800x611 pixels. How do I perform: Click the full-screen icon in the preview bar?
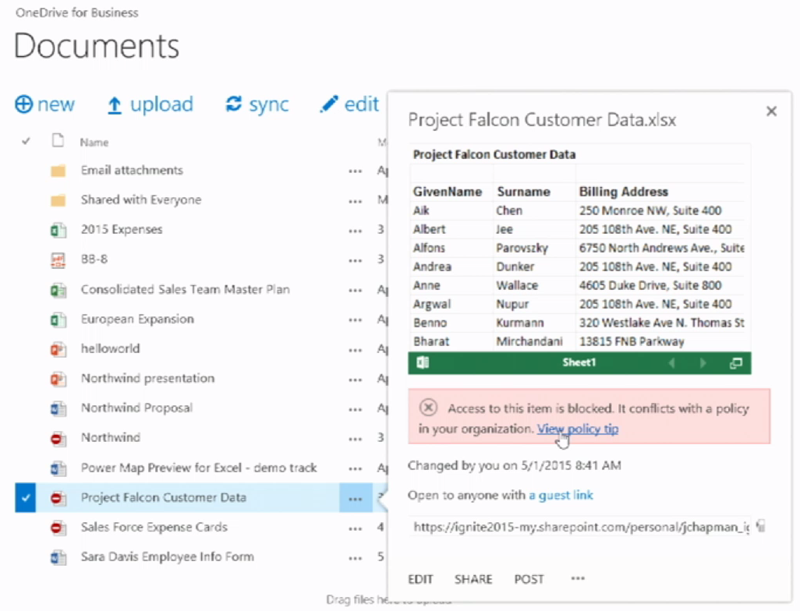pyautogui.click(x=737, y=363)
